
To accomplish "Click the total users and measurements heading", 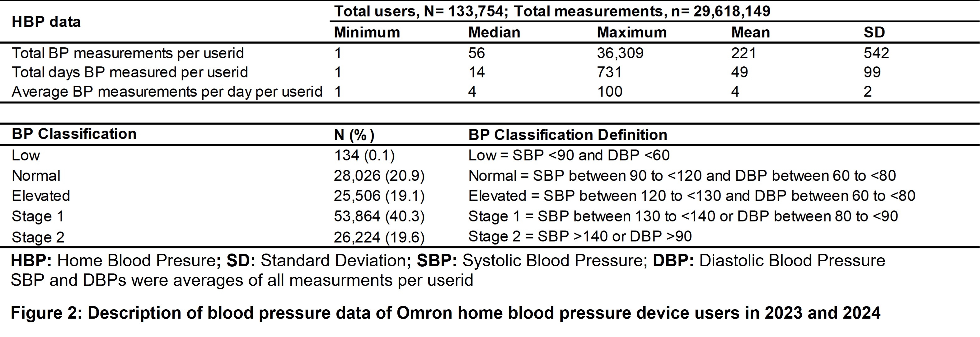I will click(x=552, y=11).
